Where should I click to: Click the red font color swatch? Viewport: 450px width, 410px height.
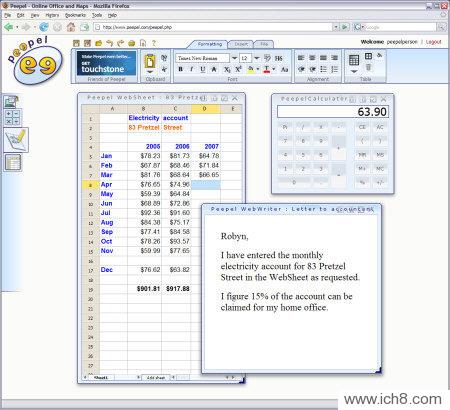coord(267,69)
